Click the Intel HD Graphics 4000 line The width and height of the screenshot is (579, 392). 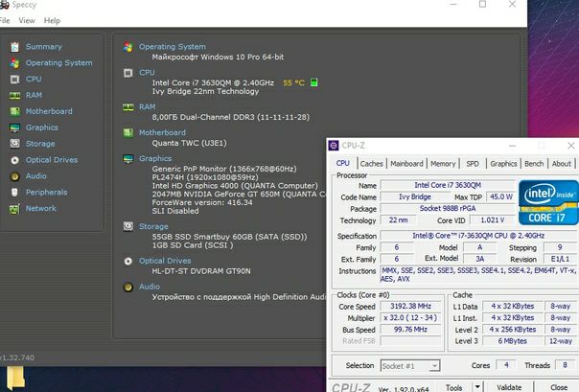[235, 186]
